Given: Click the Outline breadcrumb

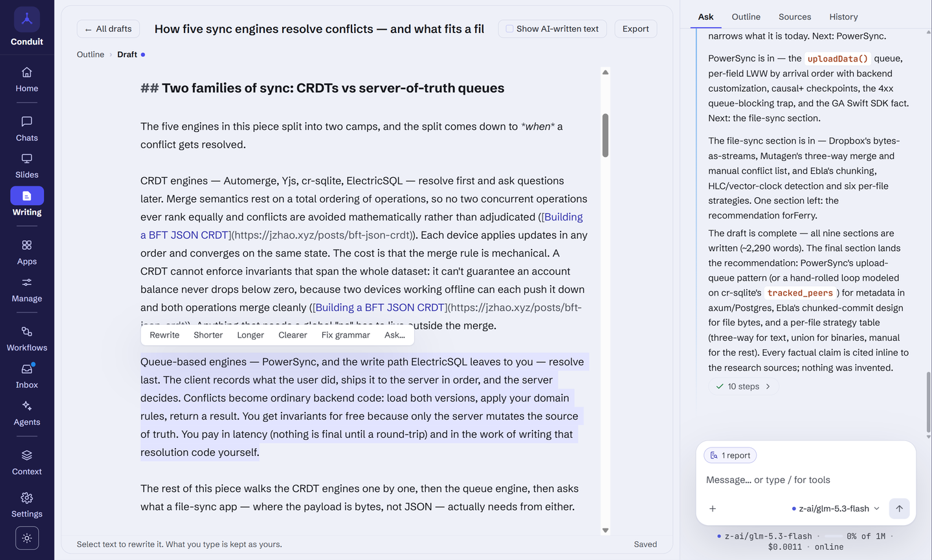Looking at the screenshot, I should pyautogui.click(x=91, y=54).
